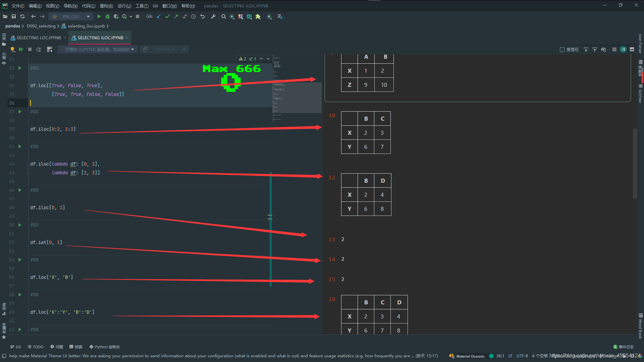
Task: Open the Python 控制台 console
Action: (x=105, y=347)
